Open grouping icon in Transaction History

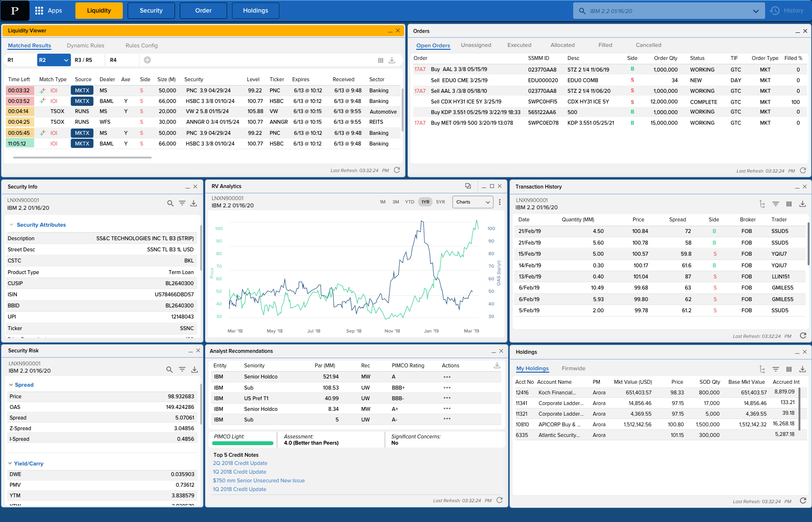[x=762, y=204]
